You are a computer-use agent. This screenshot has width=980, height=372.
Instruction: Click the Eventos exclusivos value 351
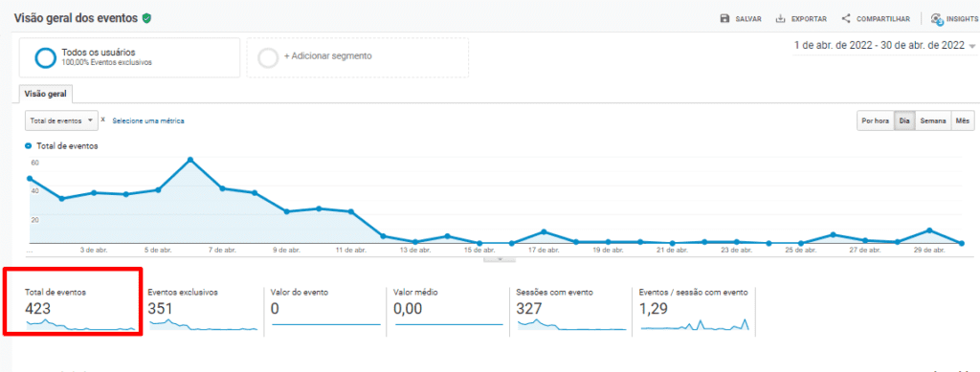point(161,308)
